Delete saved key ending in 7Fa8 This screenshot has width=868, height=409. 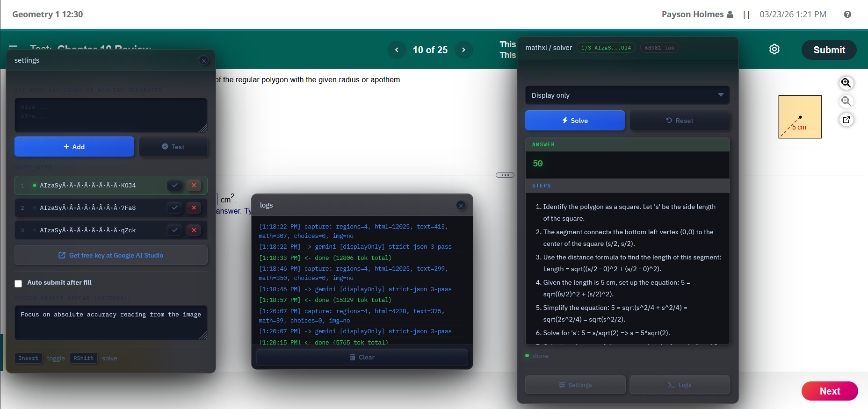click(x=194, y=208)
